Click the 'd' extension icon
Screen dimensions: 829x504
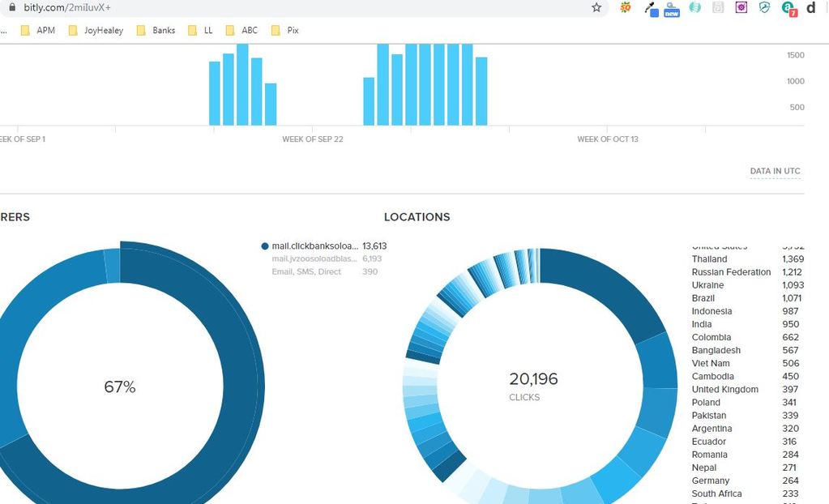point(811,7)
